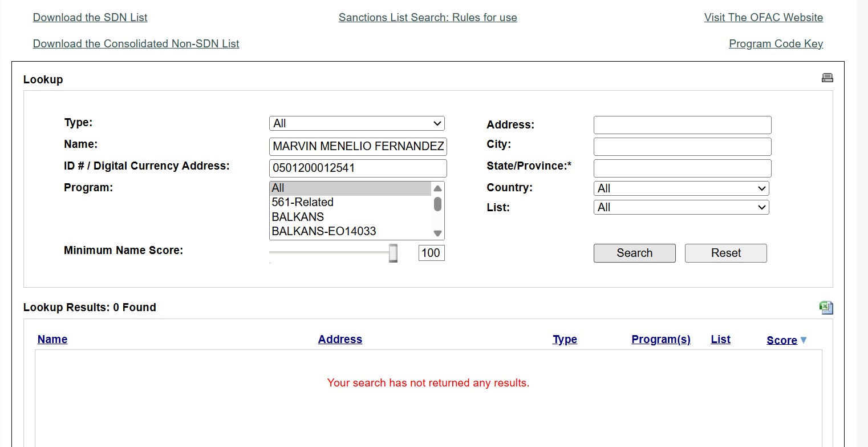This screenshot has width=868, height=447.
Task: Click the Minimum Name Score slider handle
Action: (x=393, y=253)
